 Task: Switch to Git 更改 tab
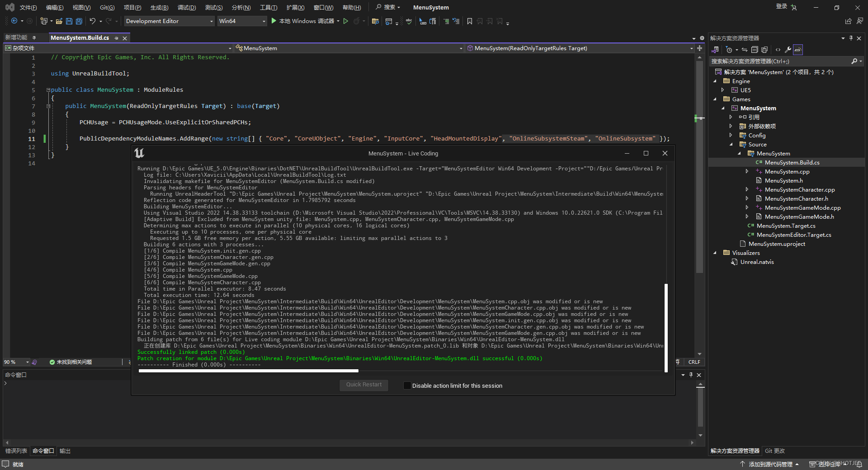[x=775, y=451]
